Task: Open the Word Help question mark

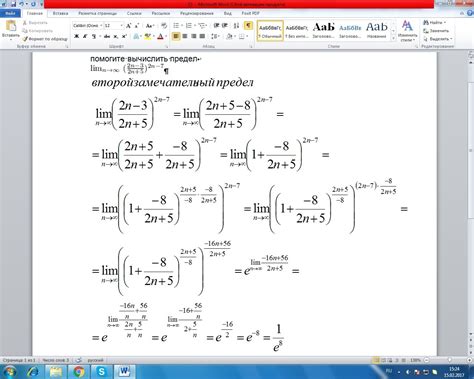Action: point(471,13)
